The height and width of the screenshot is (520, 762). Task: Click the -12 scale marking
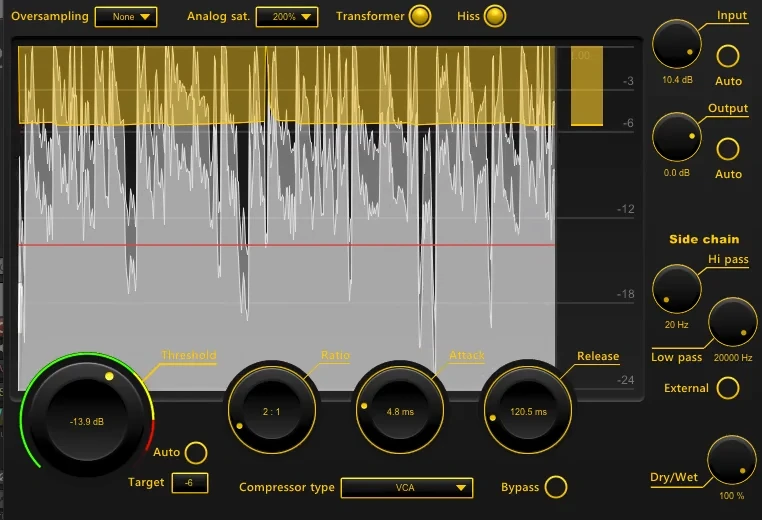tap(625, 209)
